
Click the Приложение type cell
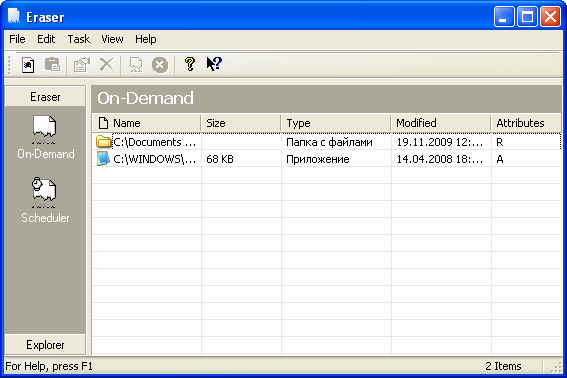coord(318,159)
